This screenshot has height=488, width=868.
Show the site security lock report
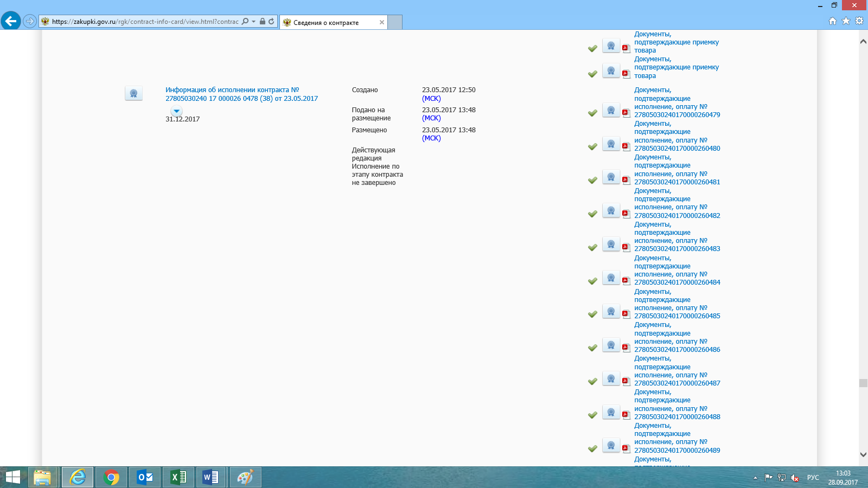point(263,21)
